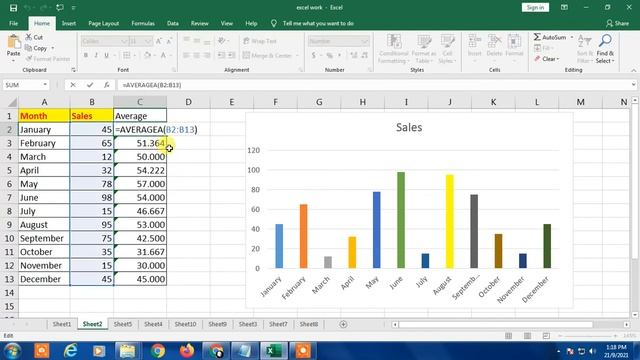Switch to Sheet1 tab
640x360 pixels.
[x=62, y=324]
